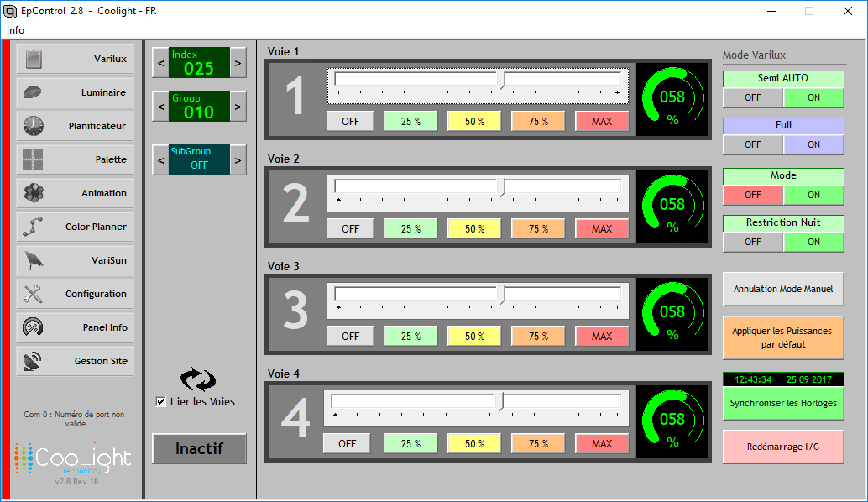Apply default powers with Appliquer les Puissances

783,337
